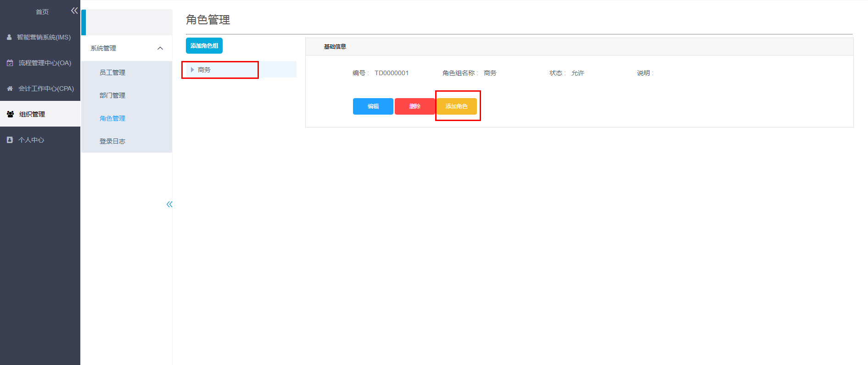868x365 pixels.
Task: Open 个人中心 menu
Action: click(40, 140)
